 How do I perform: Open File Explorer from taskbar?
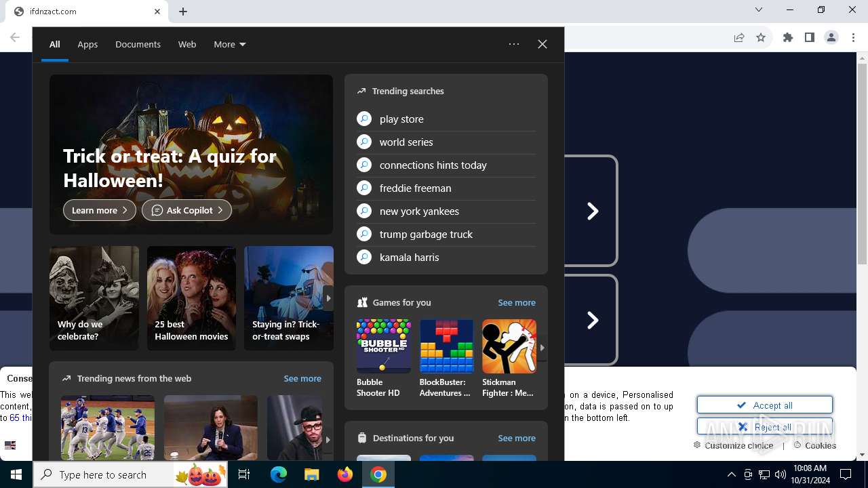(x=311, y=474)
